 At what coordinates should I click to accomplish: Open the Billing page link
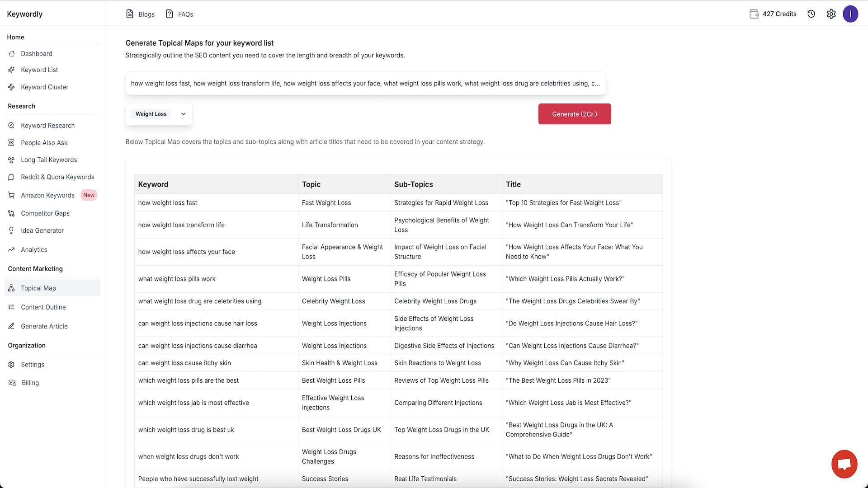[30, 383]
